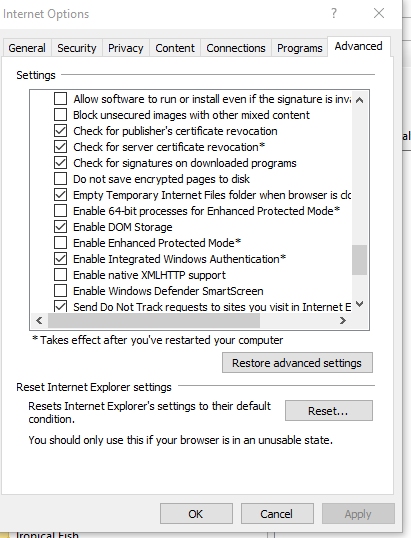
Task: Open the Security tab
Action: [77, 48]
